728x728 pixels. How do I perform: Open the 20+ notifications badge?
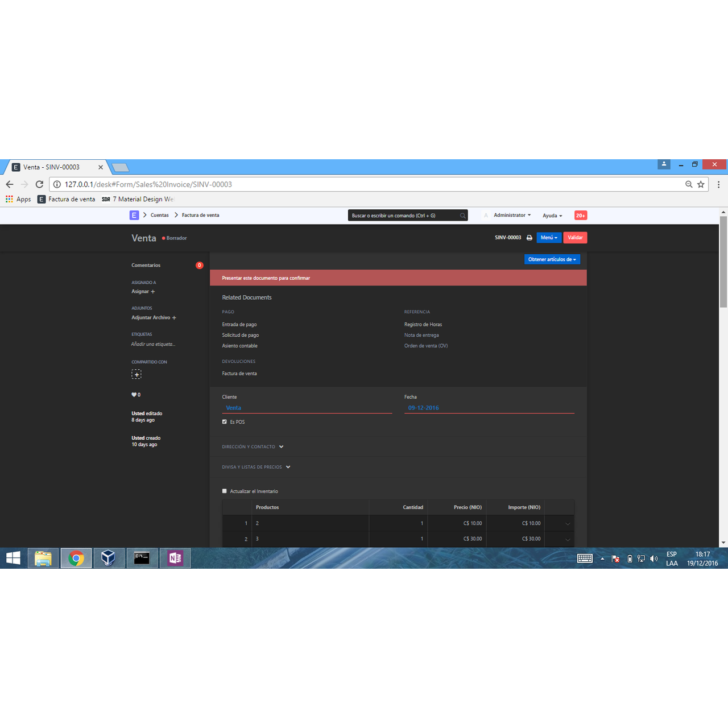(580, 216)
